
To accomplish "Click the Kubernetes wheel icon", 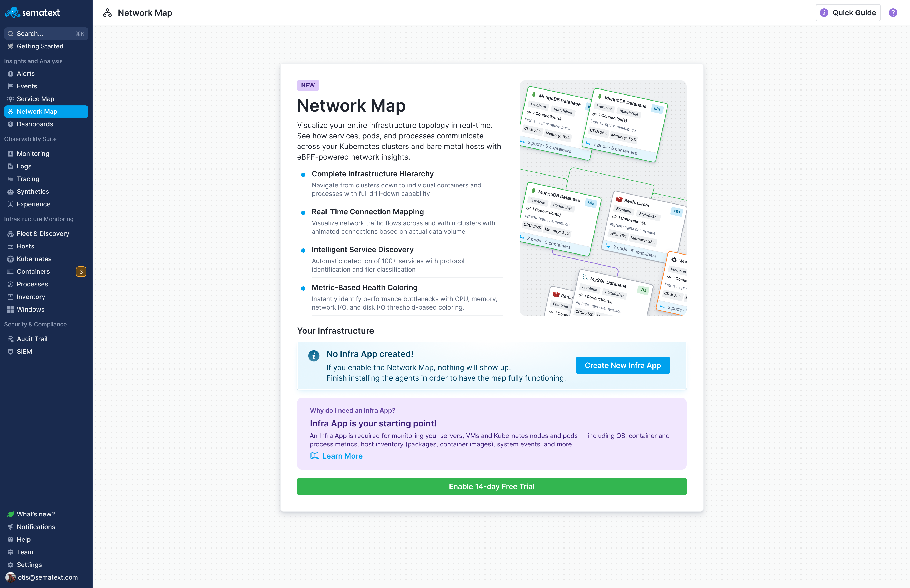I will (x=10, y=259).
